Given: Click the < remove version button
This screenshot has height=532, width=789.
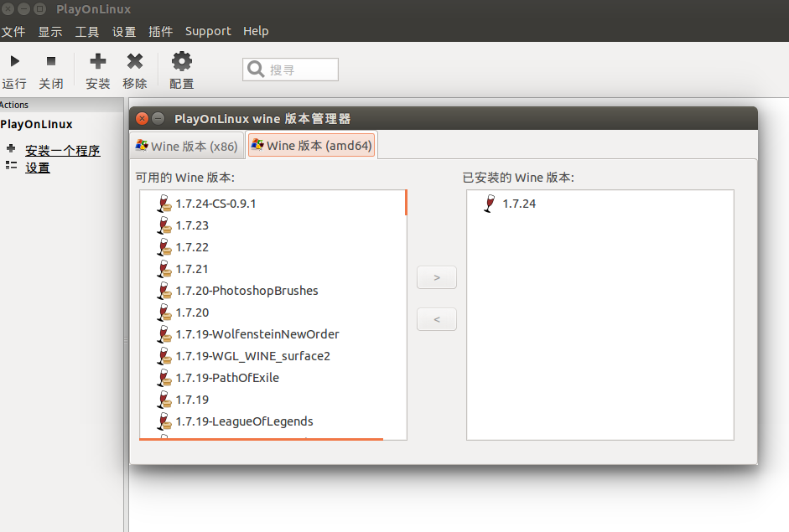Looking at the screenshot, I should coord(437,319).
